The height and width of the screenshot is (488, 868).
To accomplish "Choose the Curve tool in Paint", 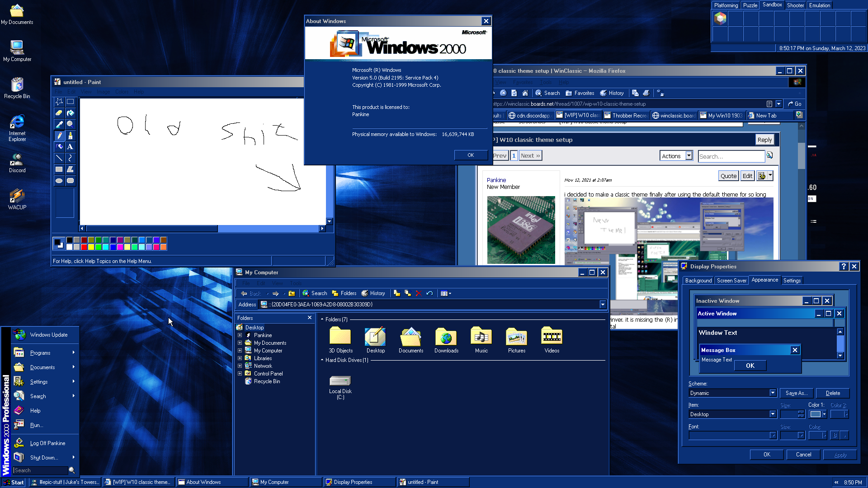I will point(71,158).
